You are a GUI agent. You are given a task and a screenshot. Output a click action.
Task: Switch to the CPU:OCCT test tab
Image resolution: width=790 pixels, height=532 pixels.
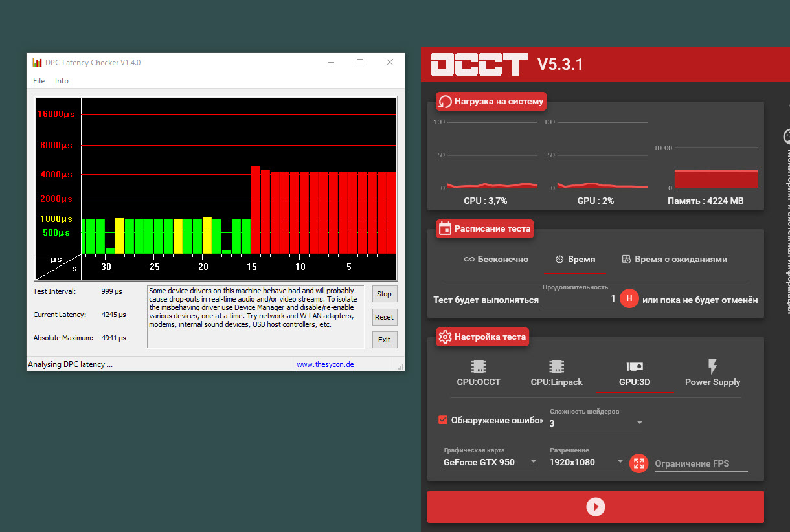[479, 374]
